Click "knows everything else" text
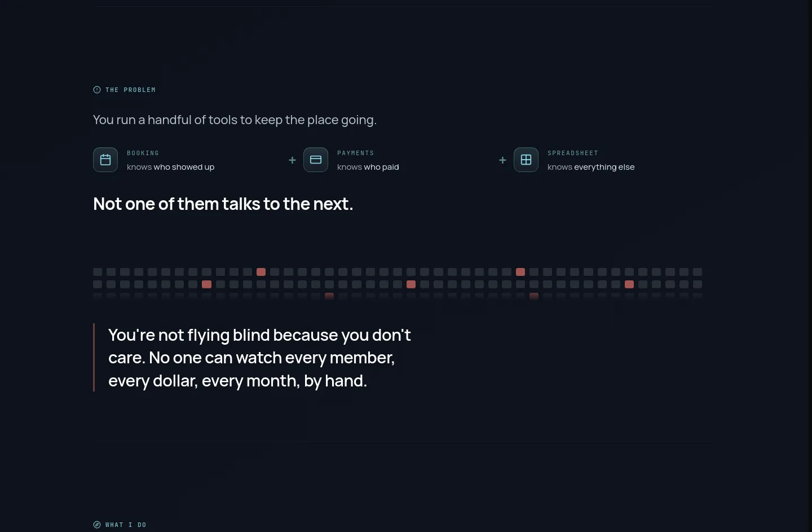 591,167
